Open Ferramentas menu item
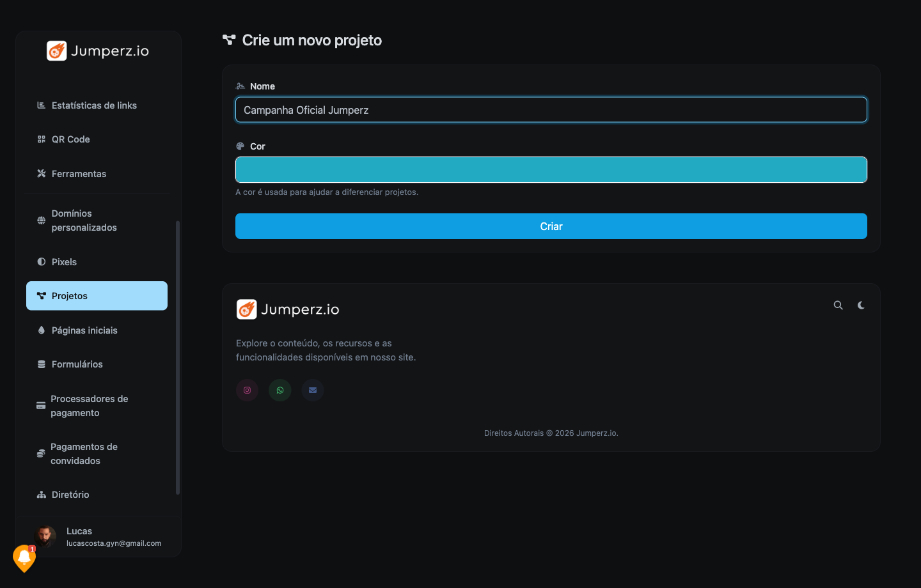This screenshot has height=588, width=921. coord(97,173)
